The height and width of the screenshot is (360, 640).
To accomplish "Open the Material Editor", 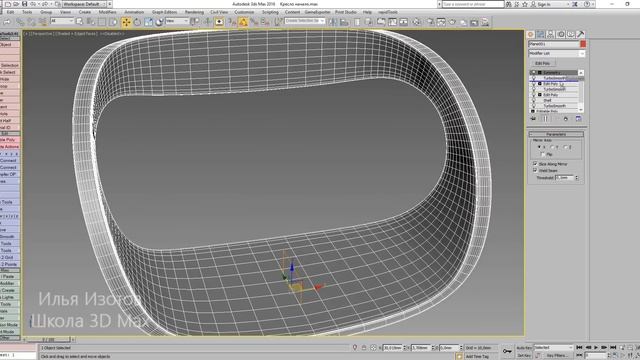I will coord(416,22).
